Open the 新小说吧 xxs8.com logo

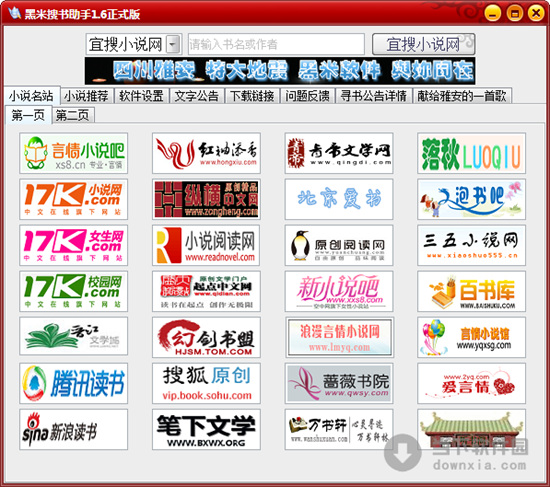(339, 291)
